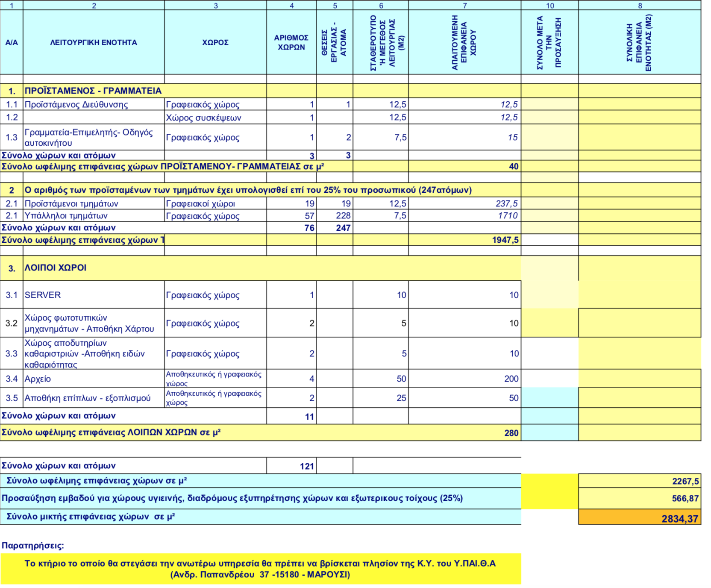
Task: Select the 566,87 area increase value
Action: click(685, 499)
